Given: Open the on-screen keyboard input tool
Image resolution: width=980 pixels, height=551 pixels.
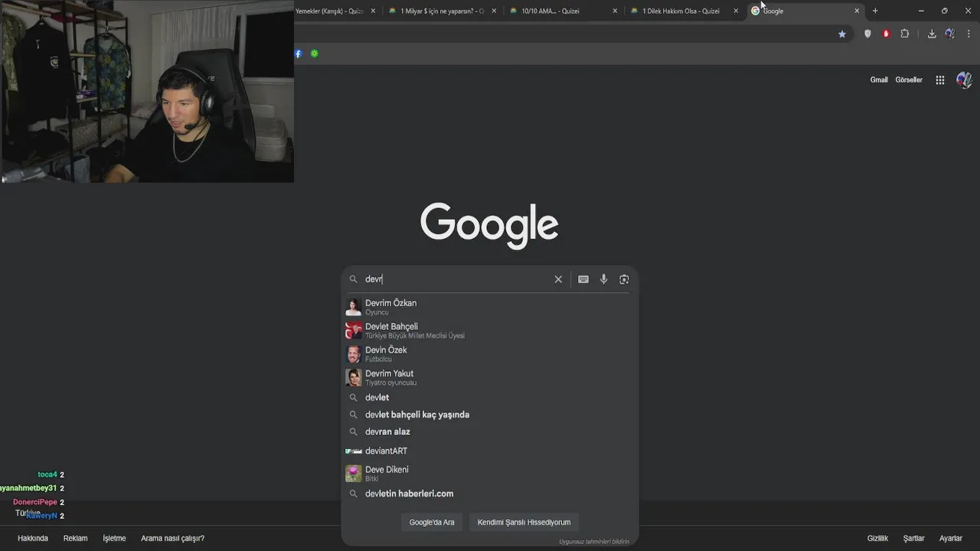Looking at the screenshot, I should click(583, 279).
